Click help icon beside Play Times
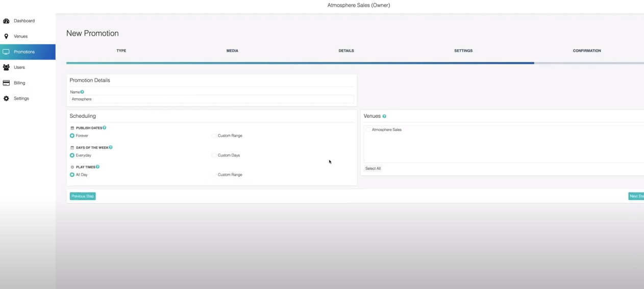The image size is (644, 289). pyautogui.click(x=97, y=167)
